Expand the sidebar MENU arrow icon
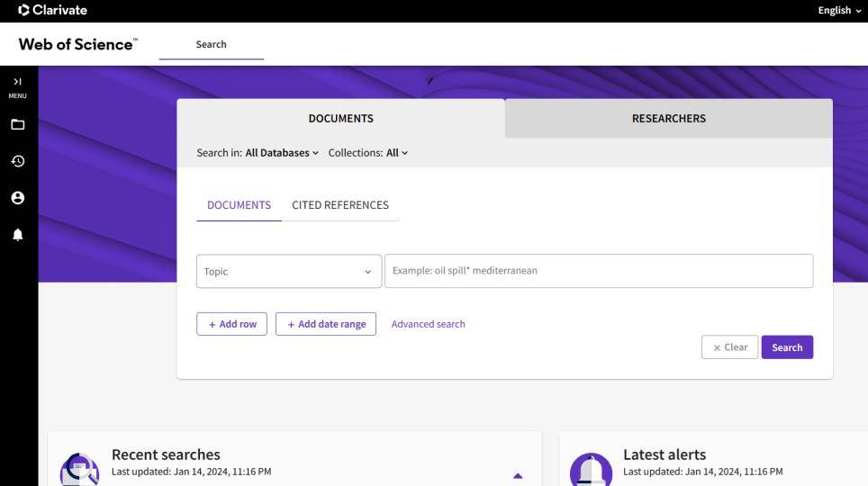The width and height of the screenshot is (868, 486). (x=17, y=82)
